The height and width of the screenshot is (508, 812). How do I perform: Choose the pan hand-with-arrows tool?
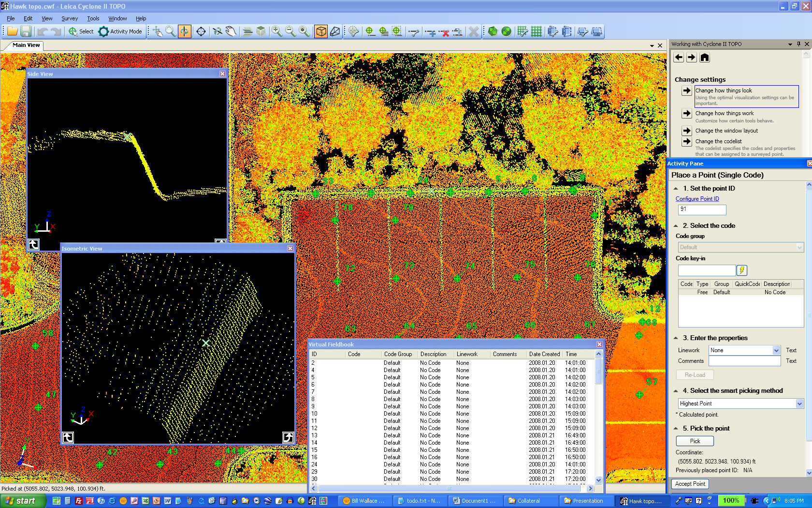158,31
